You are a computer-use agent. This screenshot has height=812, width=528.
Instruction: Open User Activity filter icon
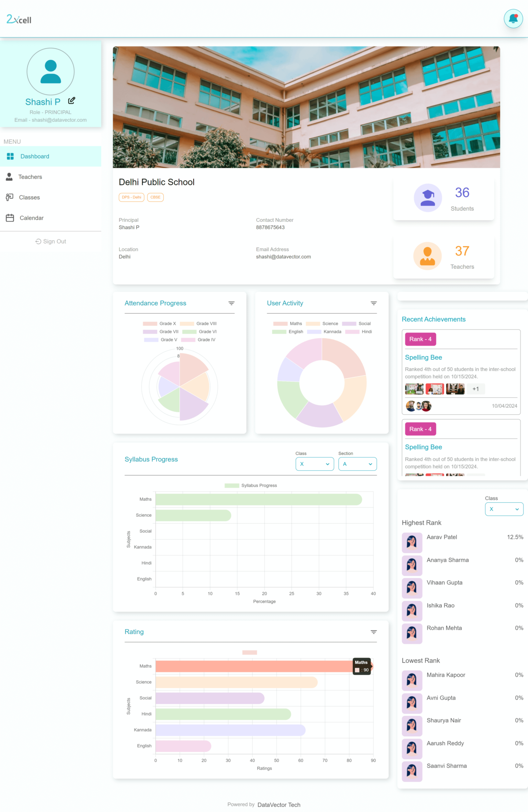point(374,303)
